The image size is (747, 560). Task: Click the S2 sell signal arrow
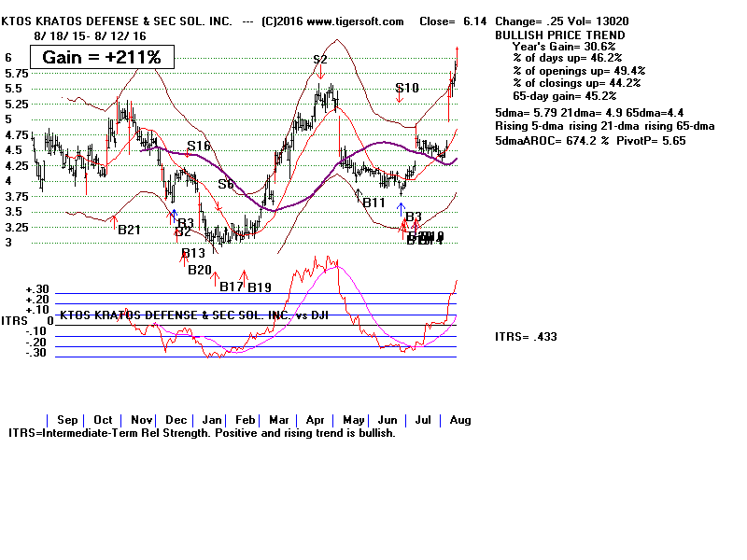coord(320,71)
